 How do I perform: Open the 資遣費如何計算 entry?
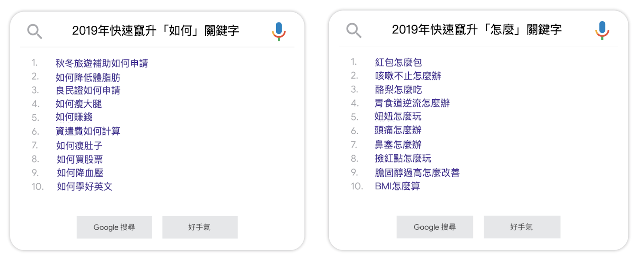88,131
